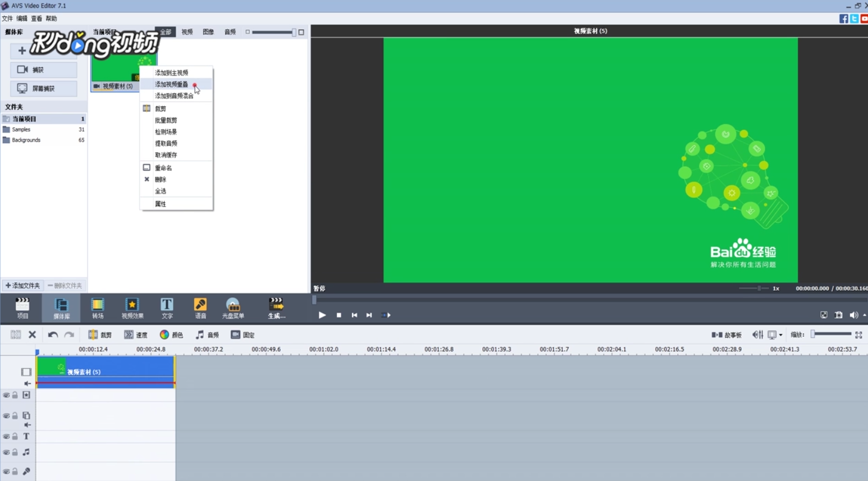Open the 文字 text panel
Screen dimensions: 868x481
[167, 308]
